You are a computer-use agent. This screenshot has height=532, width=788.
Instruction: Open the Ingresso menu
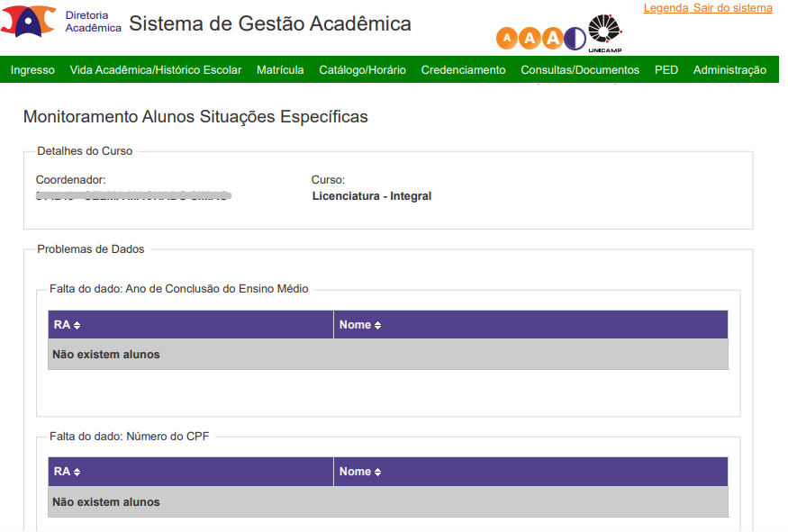(x=32, y=70)
